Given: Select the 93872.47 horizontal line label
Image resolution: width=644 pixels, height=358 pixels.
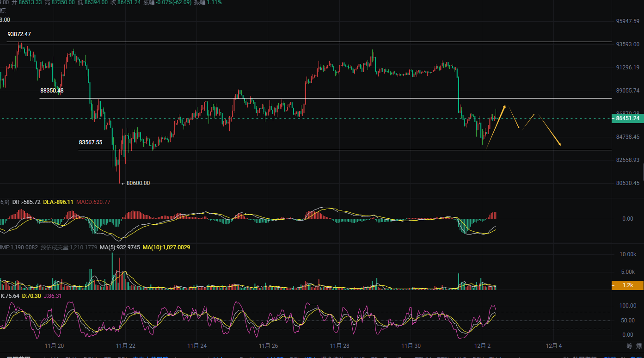Looking at the screenshot, I should [x=19, y=34].
